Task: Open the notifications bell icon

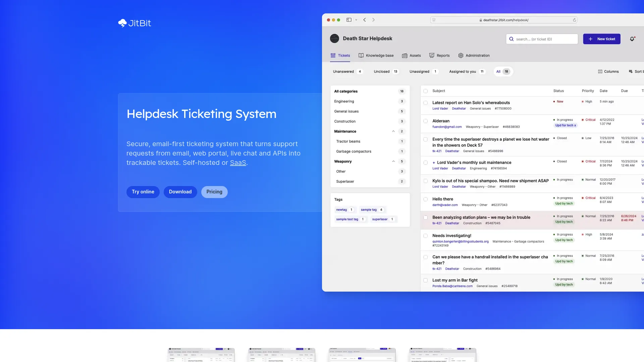Action: point(632,39)
